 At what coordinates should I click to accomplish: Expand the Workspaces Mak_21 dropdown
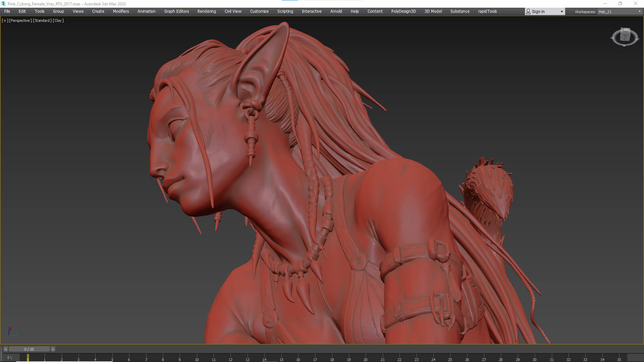pos(620,11)
